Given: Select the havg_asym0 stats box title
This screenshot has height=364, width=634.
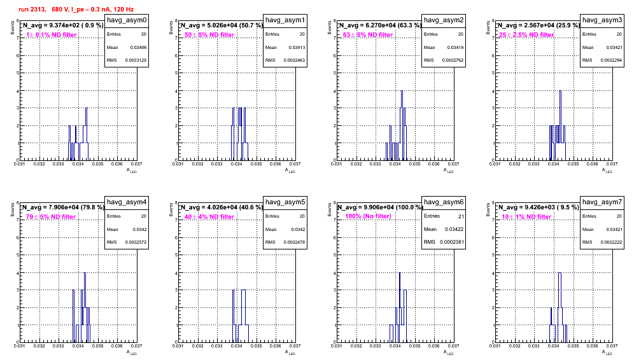Looking at the screenshot, I should tap(127, 20).
